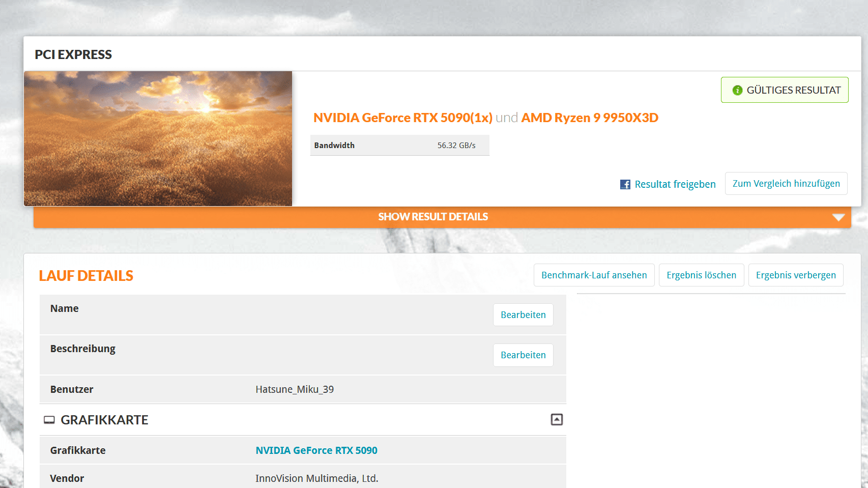Click the green info icon in Gültiges Resultat
Viewport: 868px width, 488px height.
point(737,90)
